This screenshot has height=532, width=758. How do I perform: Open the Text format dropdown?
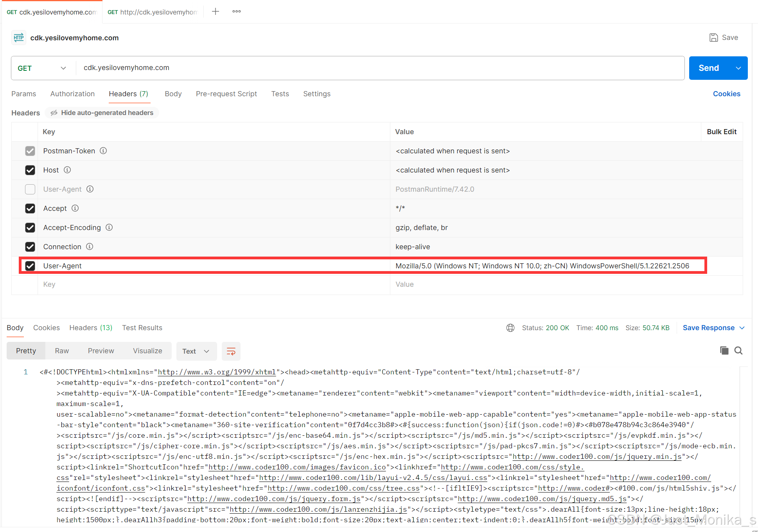click(x=196, y=351)
